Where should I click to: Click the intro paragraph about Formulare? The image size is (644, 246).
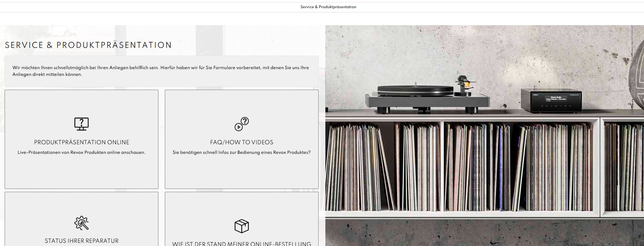pyautogui.click(x=161, y=71)
